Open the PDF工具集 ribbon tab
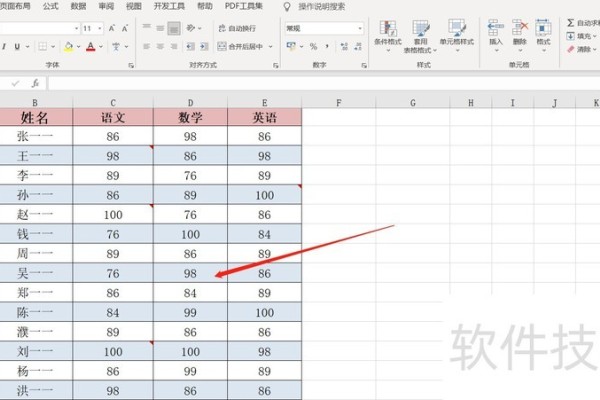Image resolution: width=600 pixels, height=400 pixels. 244,6
